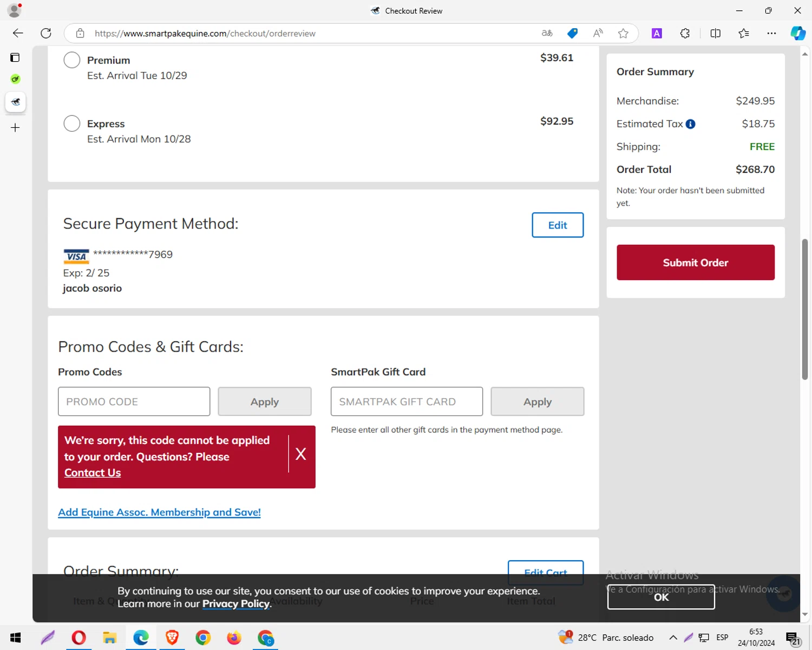The image size is (812, 650).
Task: Open a new tab
Action: coord(15,128)
